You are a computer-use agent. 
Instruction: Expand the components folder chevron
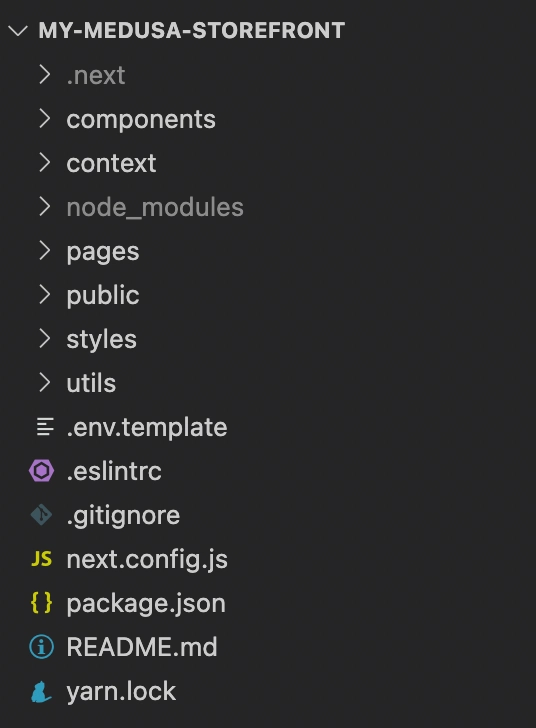tap(45, 119)
